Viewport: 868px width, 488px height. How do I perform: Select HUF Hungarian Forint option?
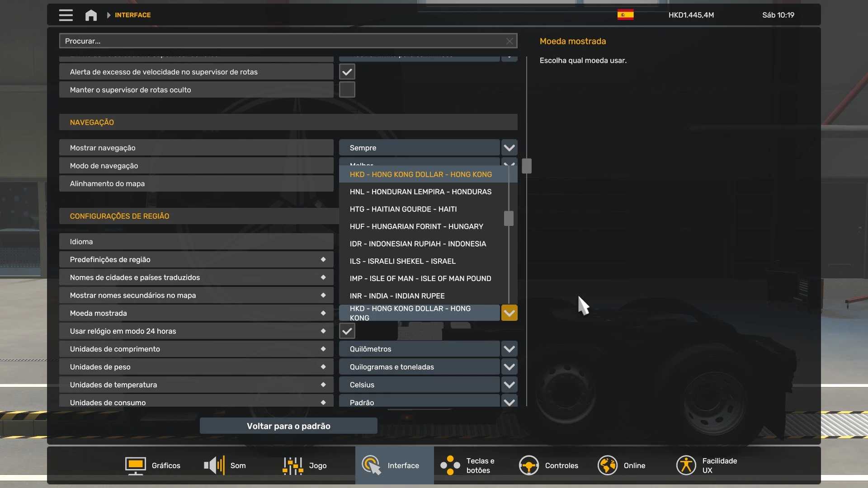(416, 226)
